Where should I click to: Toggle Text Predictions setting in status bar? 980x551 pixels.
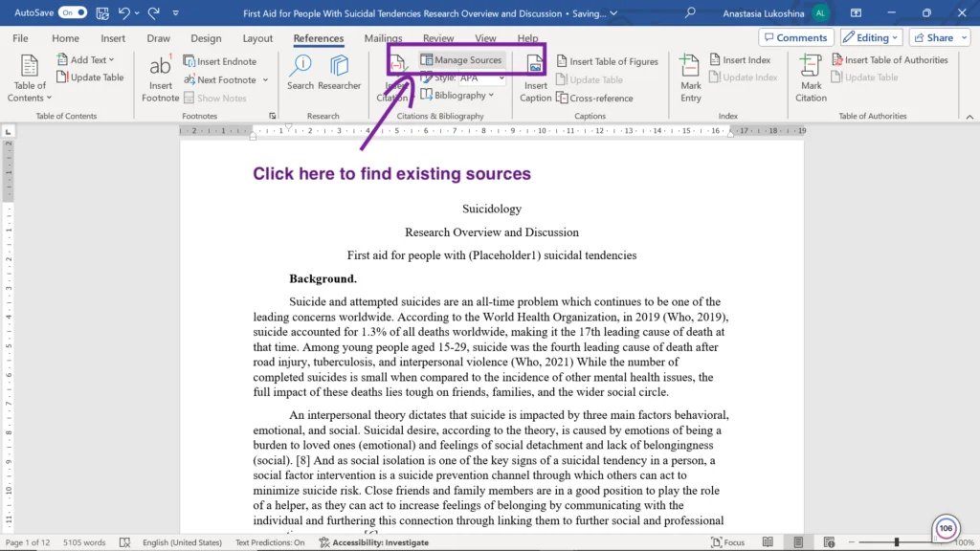(x=270, y=542)
